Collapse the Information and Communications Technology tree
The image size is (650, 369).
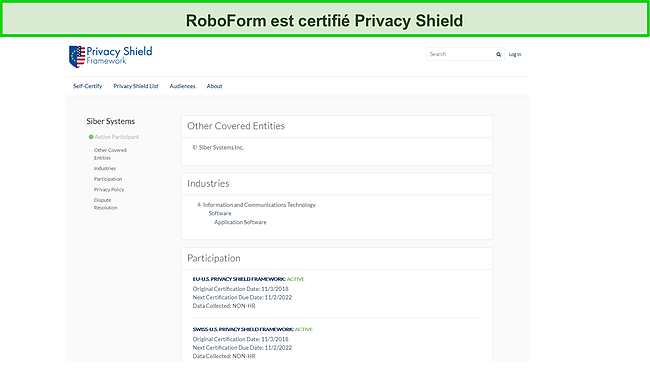(199, 204)
